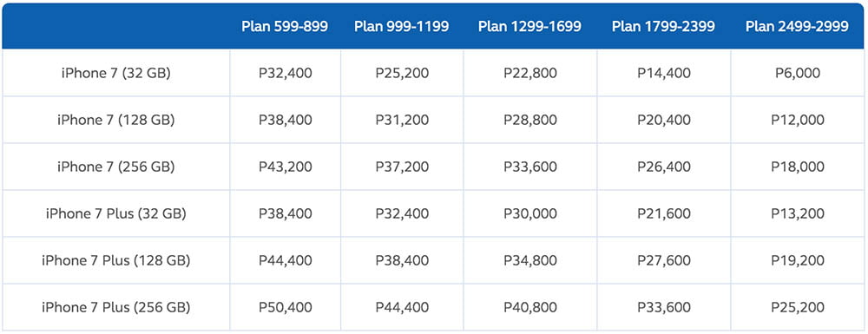The height and width of the screenshot is (334, 868).
Task: Click the iPhone 7 Plus (32 GB) label
Action: (x=115, y=213)
